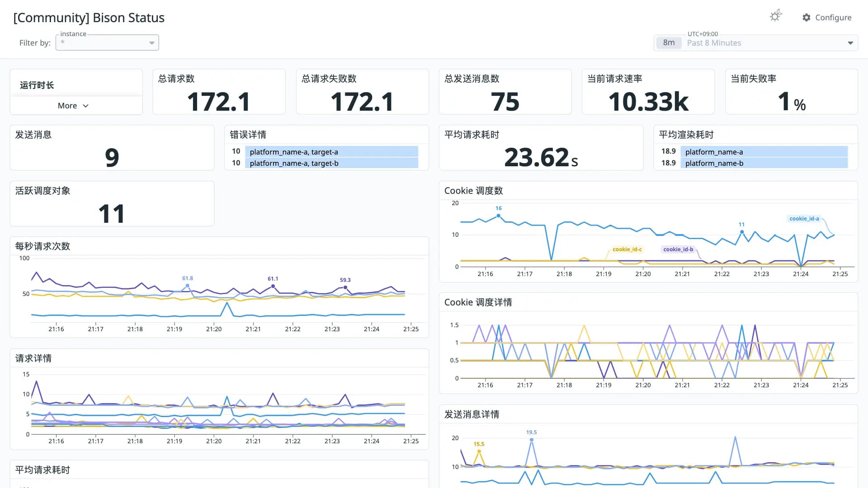This screenshot has width=868, height=488.
Task: Click the More chevron arrow icon
Action: 86,106
